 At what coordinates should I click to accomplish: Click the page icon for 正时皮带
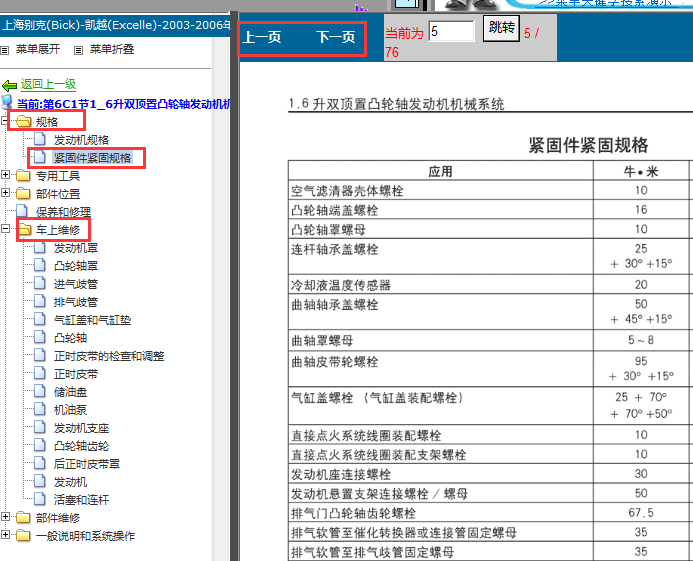pos(40,373)
